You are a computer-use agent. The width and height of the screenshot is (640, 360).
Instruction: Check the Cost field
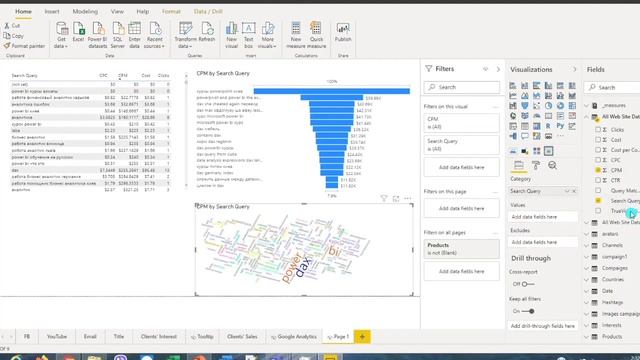click(598, 140)
